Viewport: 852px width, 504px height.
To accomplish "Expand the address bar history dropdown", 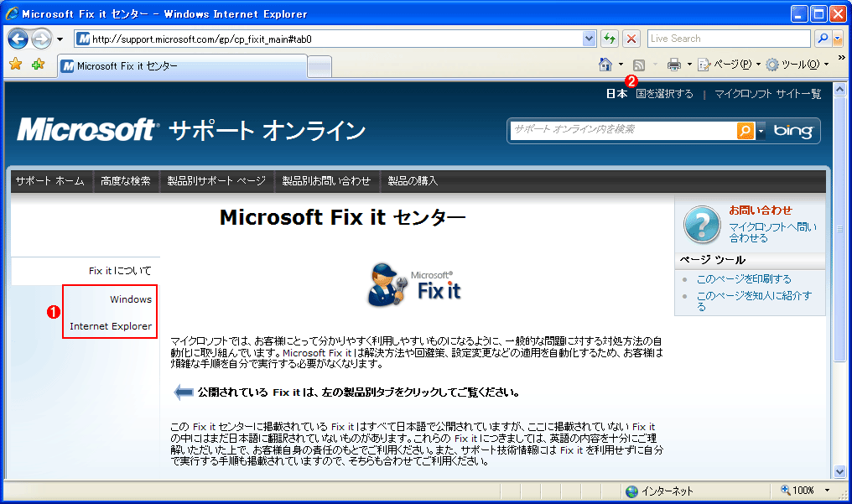I will tap(589, 39).
